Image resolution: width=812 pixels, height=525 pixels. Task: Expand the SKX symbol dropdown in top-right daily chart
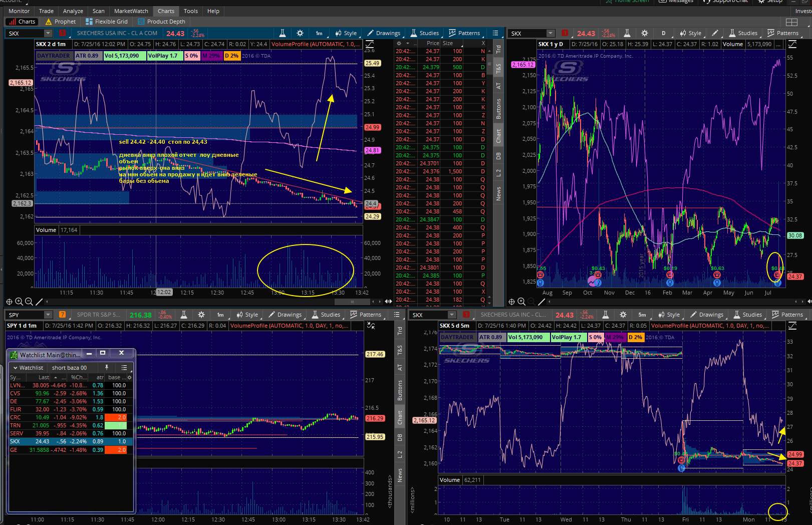coord(551,34)
